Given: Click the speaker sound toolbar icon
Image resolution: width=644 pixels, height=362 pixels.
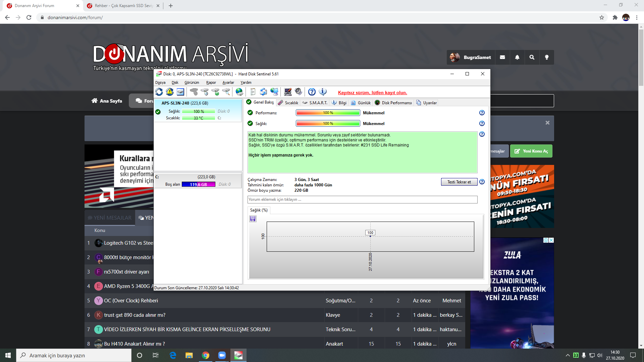Looking at the screenshot, I should pyautogui.click(x=299, y=92).
